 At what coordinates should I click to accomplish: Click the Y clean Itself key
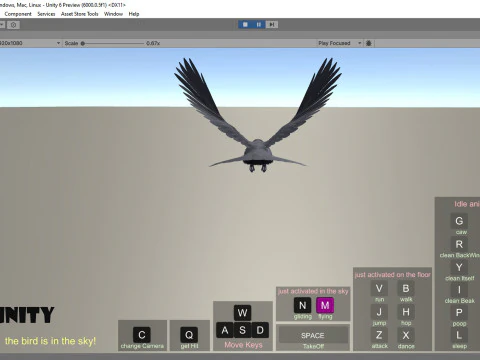coord(459,267)
